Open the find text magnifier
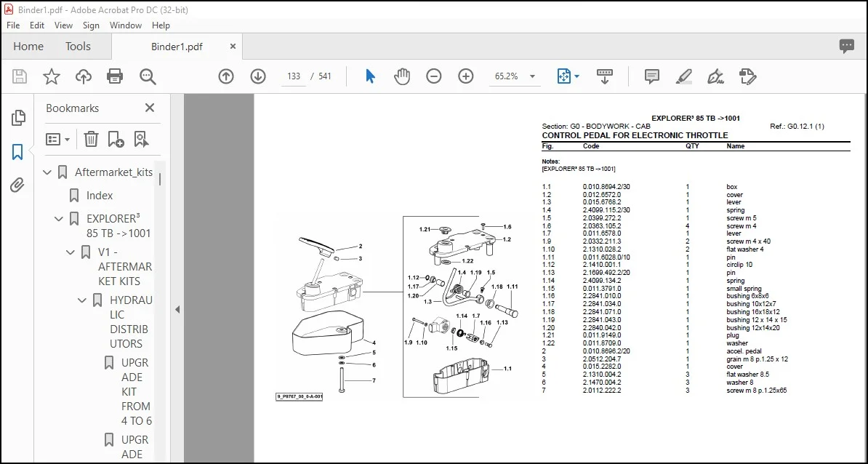868x464 pixels. click(148, 76)
